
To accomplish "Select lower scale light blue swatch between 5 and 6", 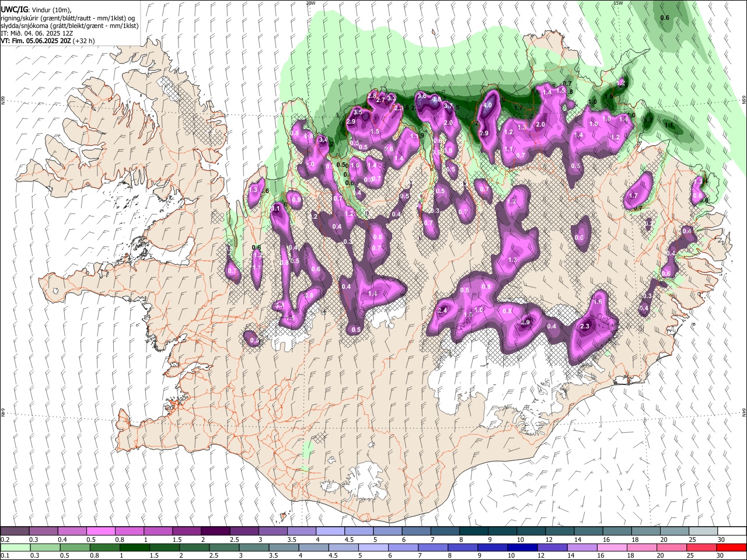I will (x=373, y=547).
